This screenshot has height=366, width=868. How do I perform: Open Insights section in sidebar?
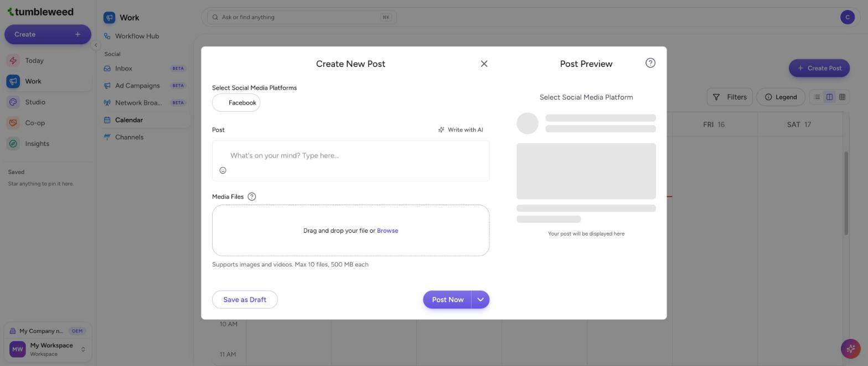point(48,144)
